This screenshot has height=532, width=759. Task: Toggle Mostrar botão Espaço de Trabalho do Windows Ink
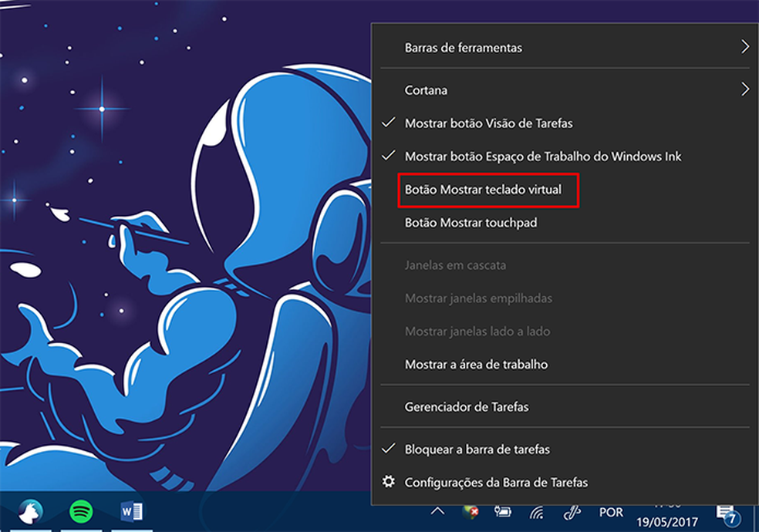coord(565,157)
